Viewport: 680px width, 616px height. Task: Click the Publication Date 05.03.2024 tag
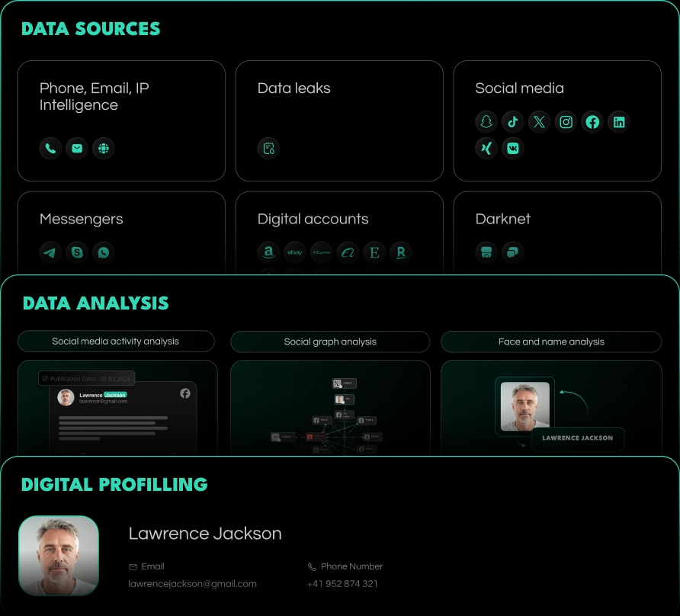pyautogui.click(x=87, y=379)
